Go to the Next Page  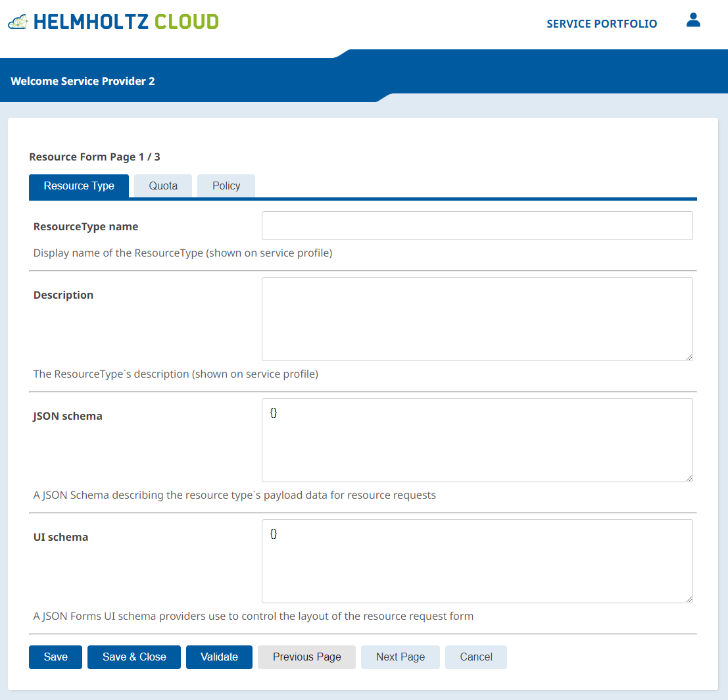[x=400, y=657]
